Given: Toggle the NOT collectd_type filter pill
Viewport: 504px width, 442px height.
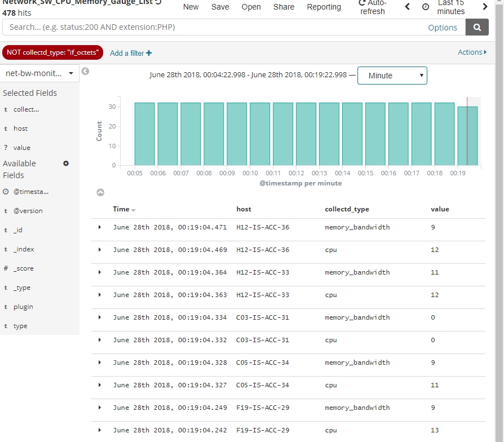Looking at the screenshot, I should (x=52, y=52).
